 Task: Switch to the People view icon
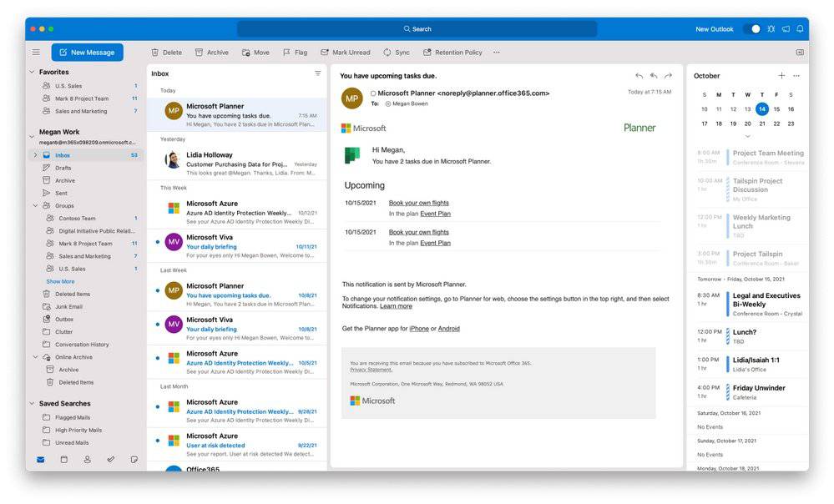[x=88, y=460]
